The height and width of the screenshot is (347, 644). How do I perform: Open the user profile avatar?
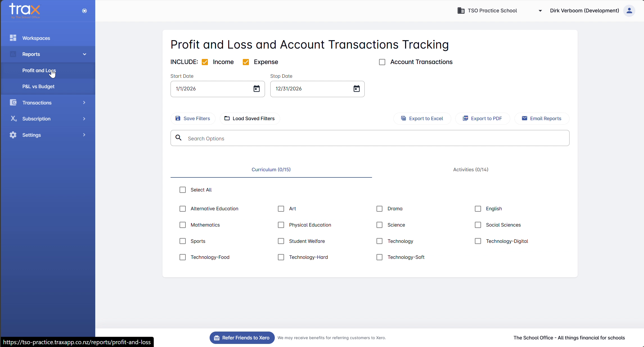629,11
